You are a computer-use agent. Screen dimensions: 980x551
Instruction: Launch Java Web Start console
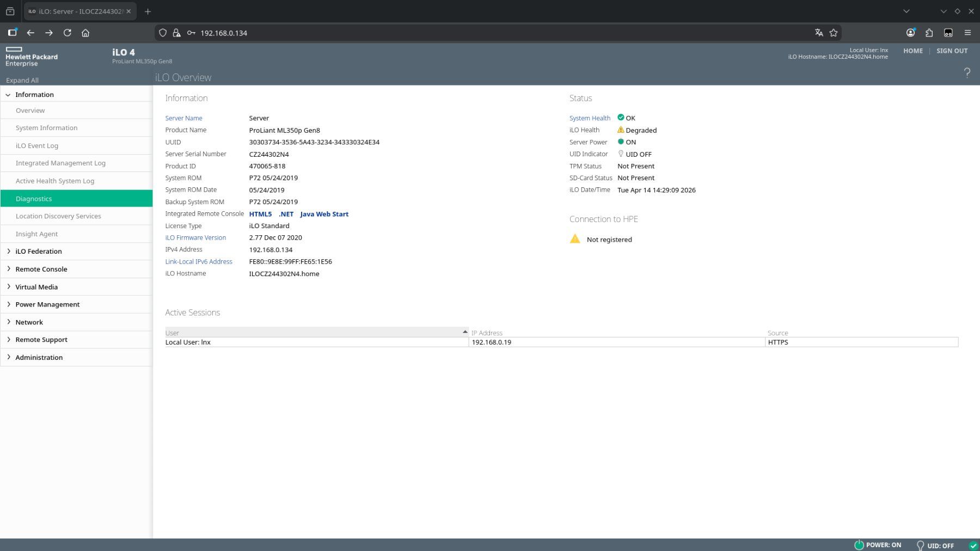pyautogui.click(x=324, y=214)
